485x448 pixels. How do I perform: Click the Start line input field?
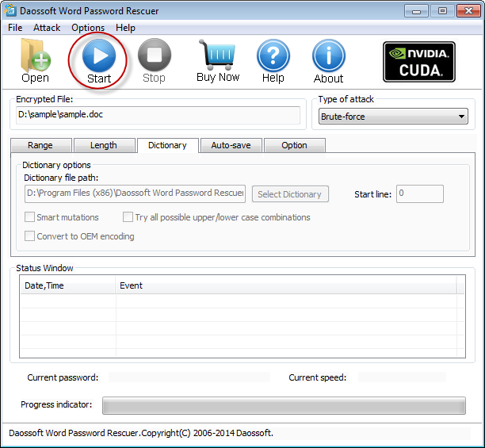point(420,193)
